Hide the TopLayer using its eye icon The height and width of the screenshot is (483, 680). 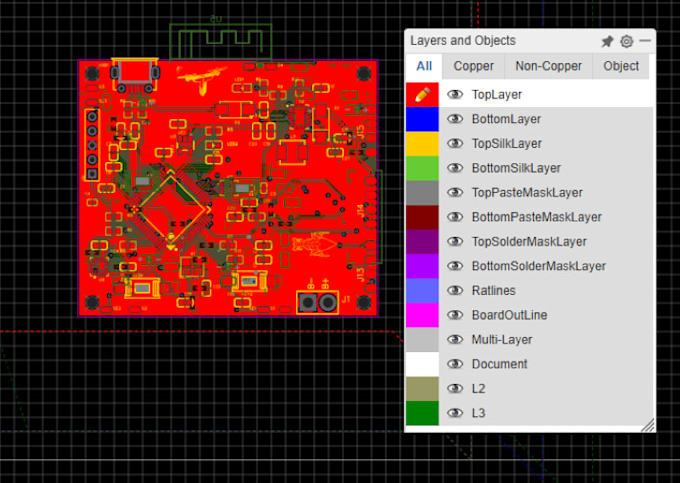point(455,95)
